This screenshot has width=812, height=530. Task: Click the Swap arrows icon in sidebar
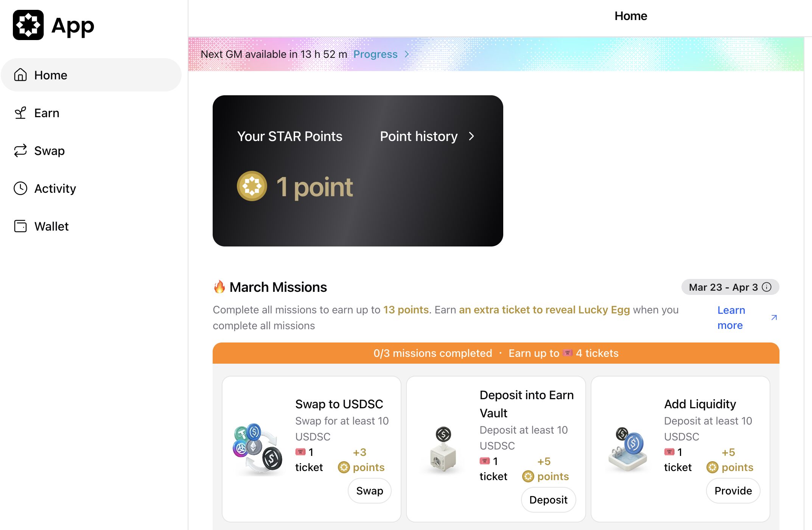(20, 150)
